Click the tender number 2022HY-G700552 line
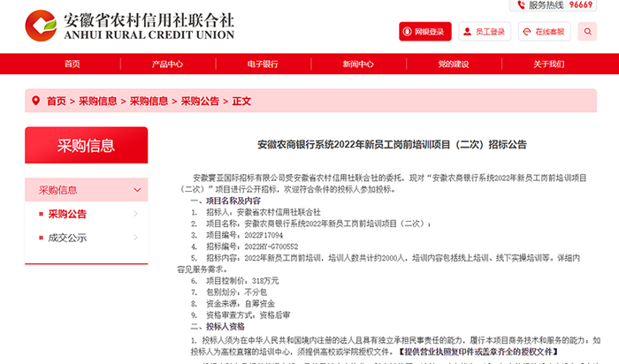619x364 pixels. pyautogui.click(x=244, y=246)
